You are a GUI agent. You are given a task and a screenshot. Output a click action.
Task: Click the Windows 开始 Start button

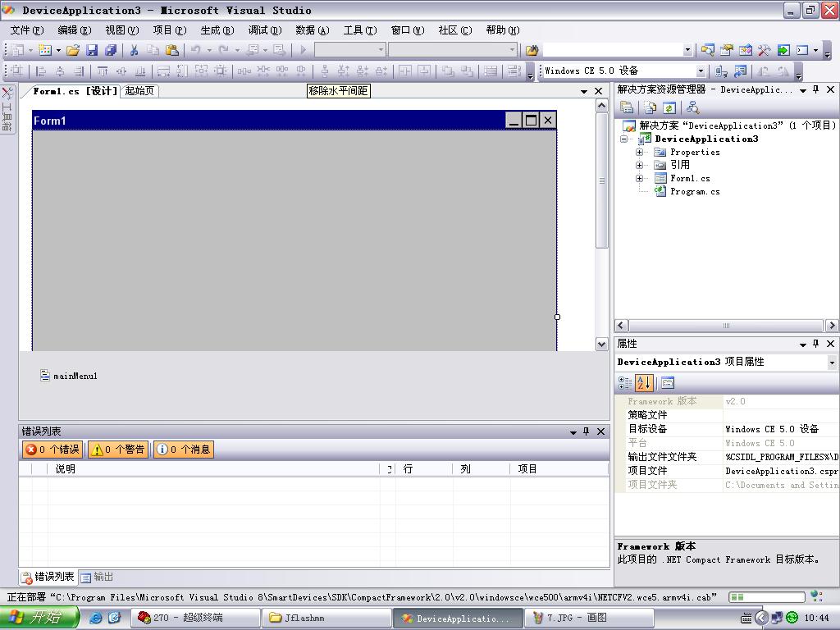coord(39,618)
